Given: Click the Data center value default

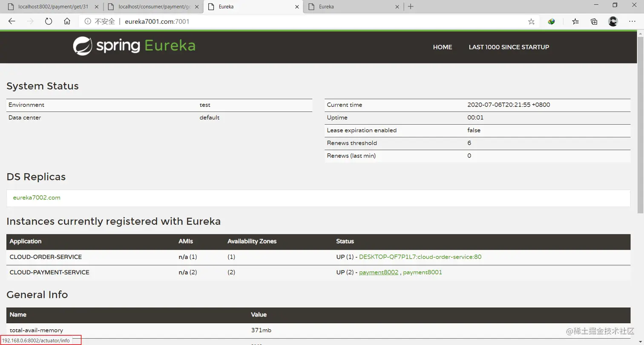Looking at the screenshot, I should [210, 117].
